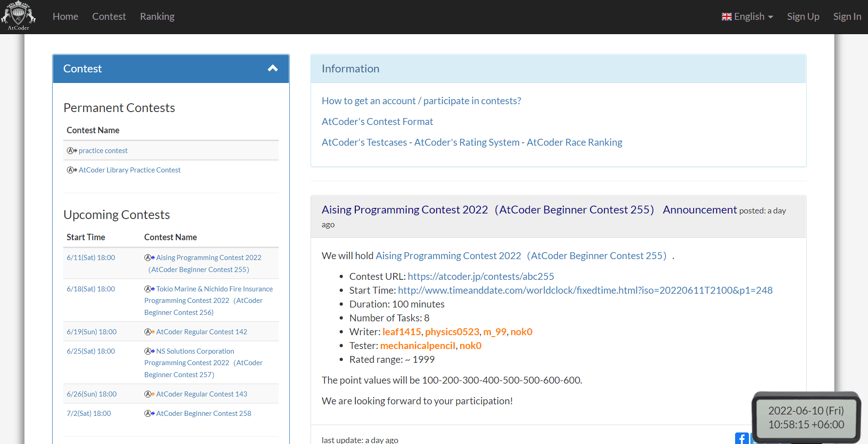The height and width of the screenshot is (444, 868).
Task: Open AtCoder's Testcases link
Action: pos(365,142)
